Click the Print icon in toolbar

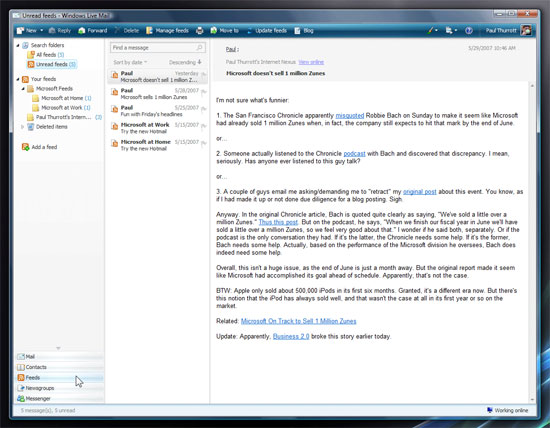200,31
